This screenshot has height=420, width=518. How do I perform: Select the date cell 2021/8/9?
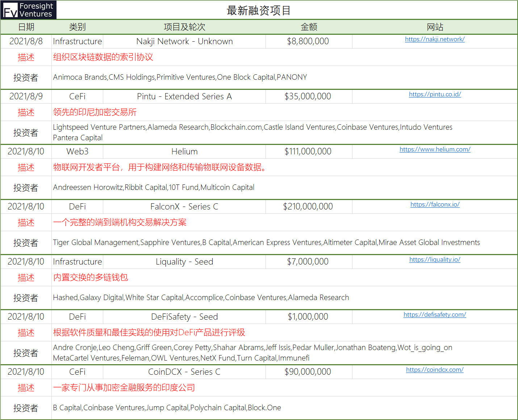[x=26, y=96]
